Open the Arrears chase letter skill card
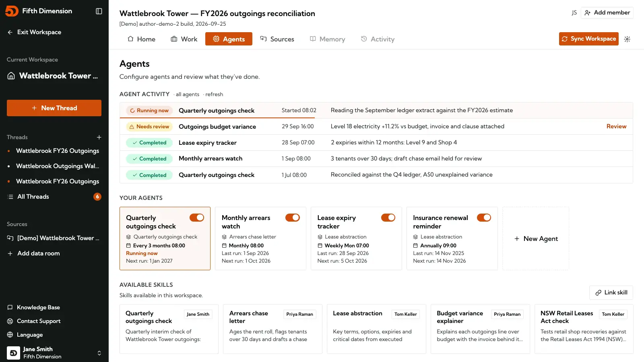Viewport: 644px width, 362px height. click(272, 329)
